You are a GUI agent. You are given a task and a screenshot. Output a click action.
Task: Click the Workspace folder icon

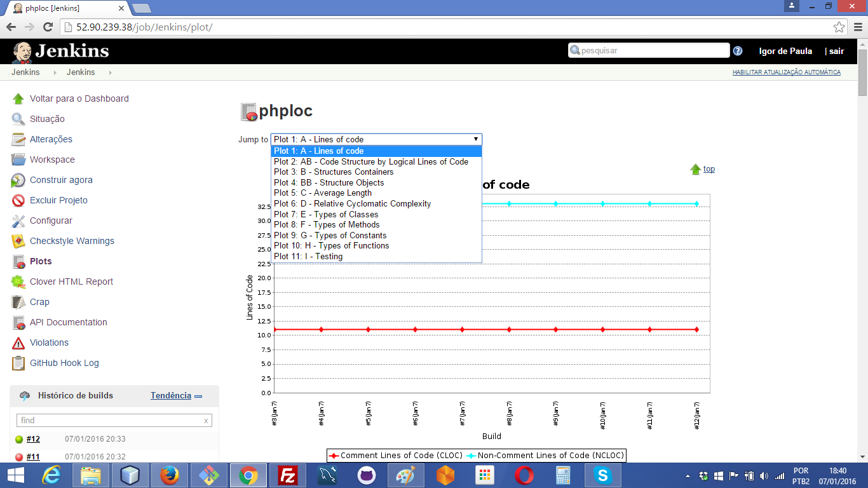(18, 159)
